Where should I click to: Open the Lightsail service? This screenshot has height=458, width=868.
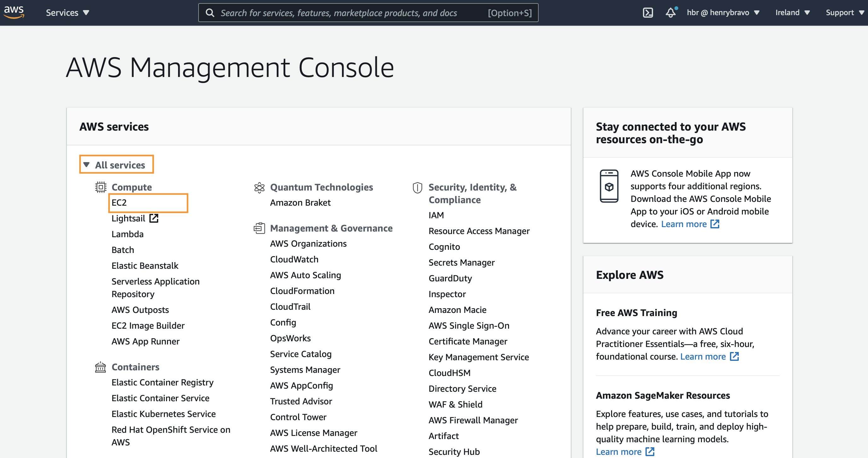(128, 219)
